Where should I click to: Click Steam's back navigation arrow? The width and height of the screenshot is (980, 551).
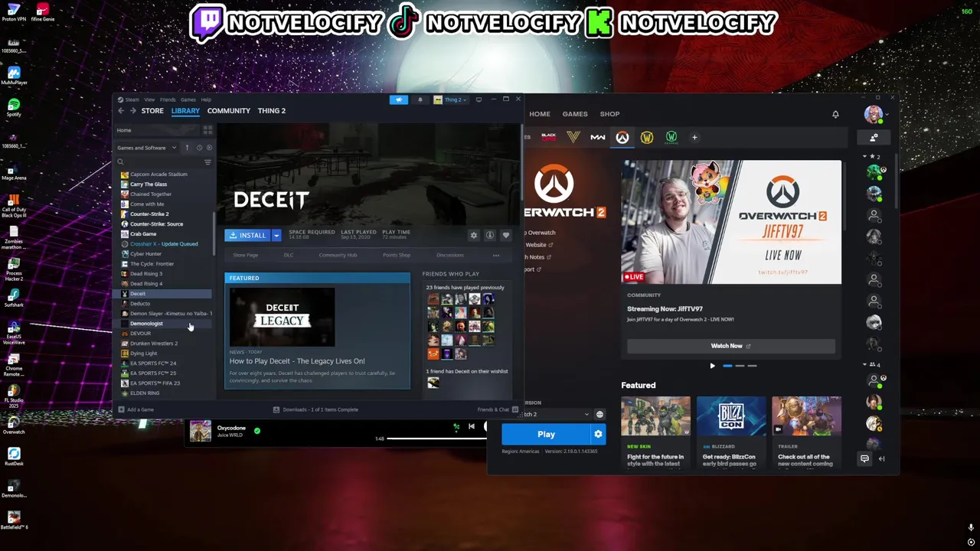[x=120, y=111]
